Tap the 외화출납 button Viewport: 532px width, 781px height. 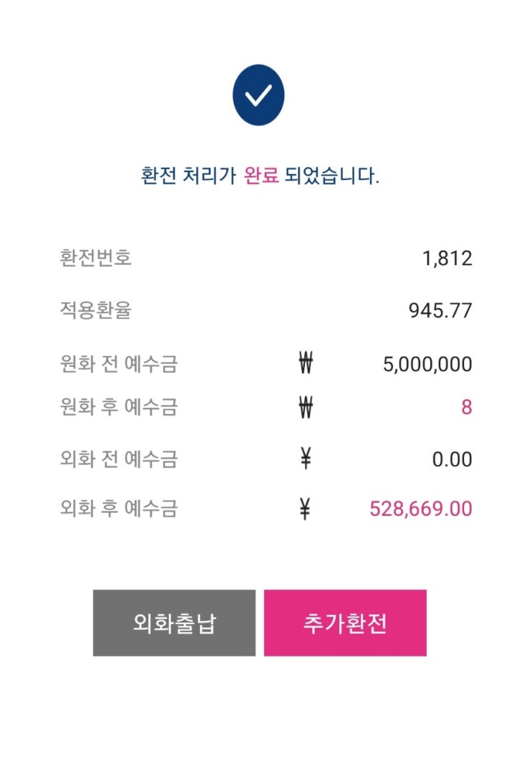[174, 623]
